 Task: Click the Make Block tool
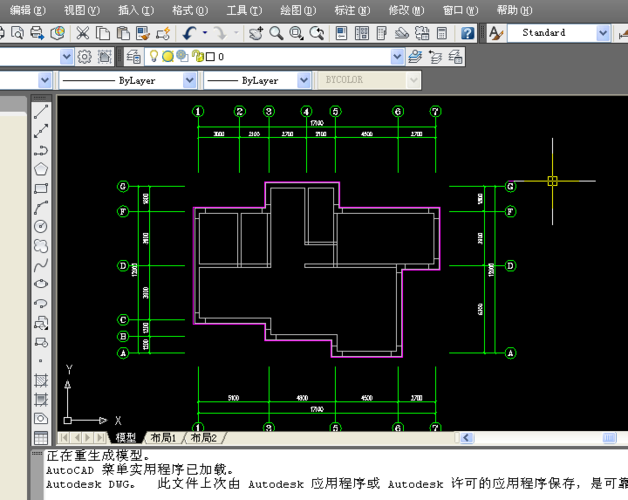click(41, 342)
